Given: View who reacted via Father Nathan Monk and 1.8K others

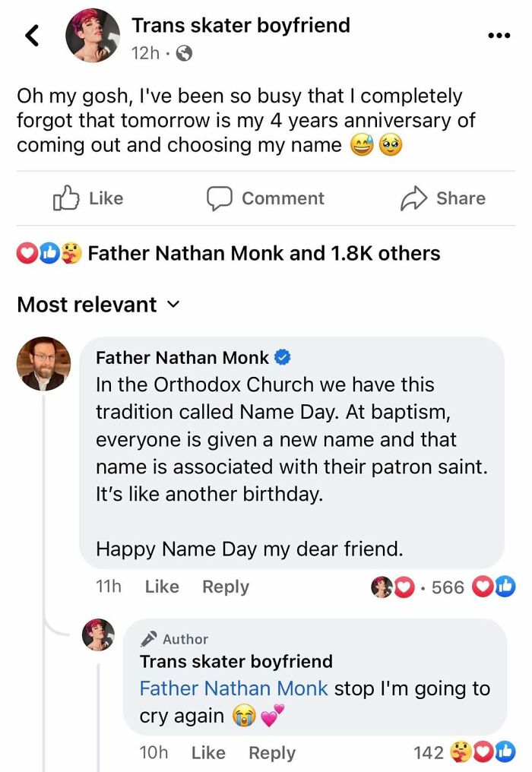Looking at the screenshot, I should tap(262, 253).
